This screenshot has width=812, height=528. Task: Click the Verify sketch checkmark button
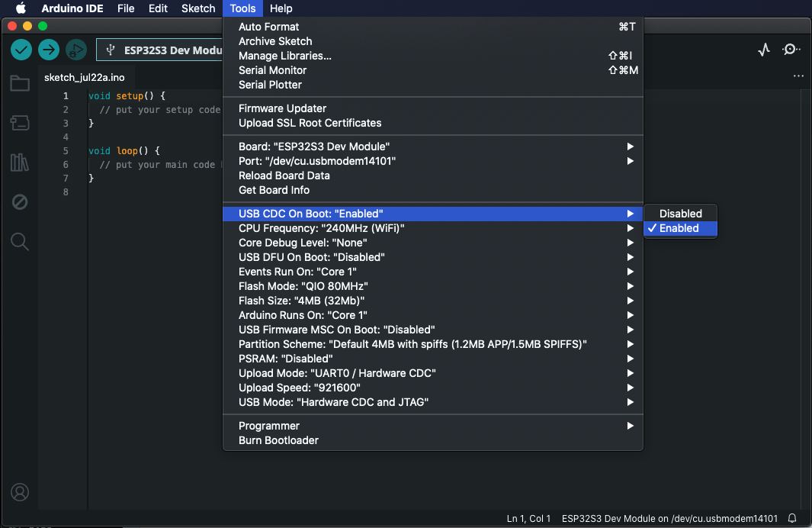point(21,50)
